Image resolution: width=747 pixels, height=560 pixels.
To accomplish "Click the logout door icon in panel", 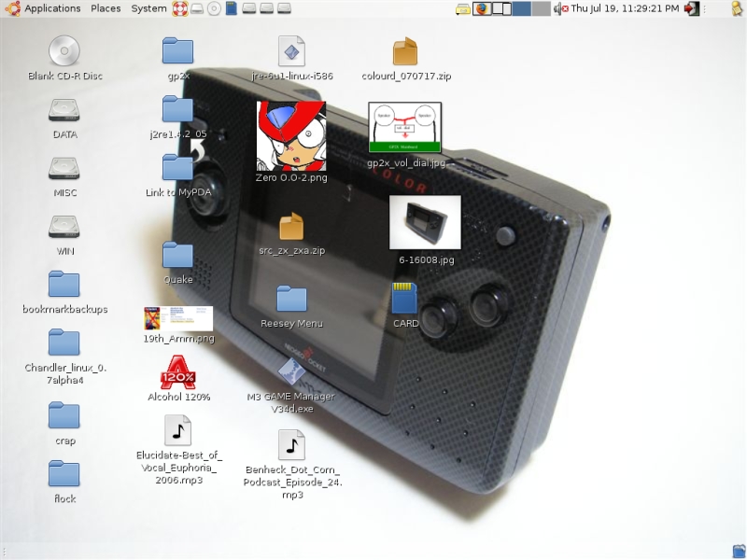I will pyautogui.click(x=691, y=8).
